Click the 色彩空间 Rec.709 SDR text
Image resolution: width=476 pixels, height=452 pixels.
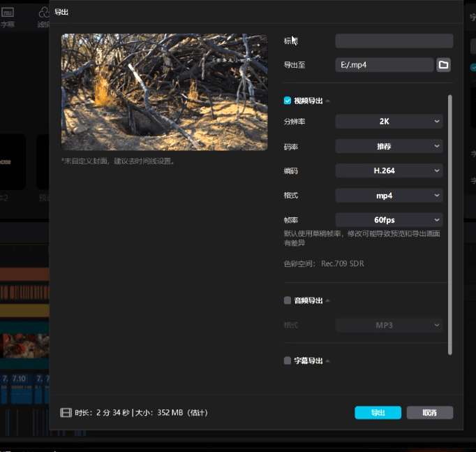(324, 263)
